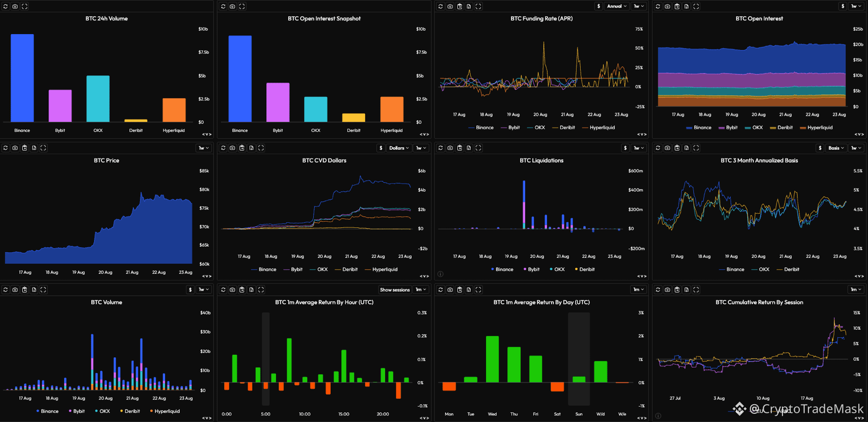Open BTC Liquidations chart in fullscreen
The height and width of the screenshot is (422, 868).
coord(478,148)
